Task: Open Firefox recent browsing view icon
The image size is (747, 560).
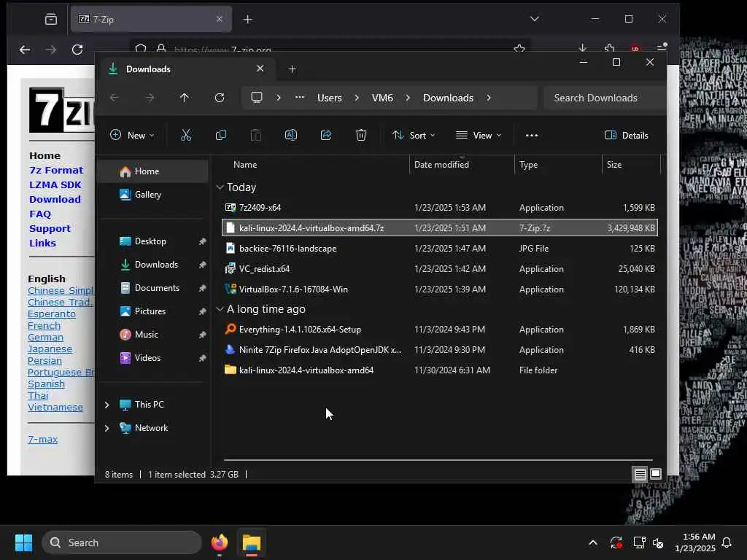Action: [x=51, y=19]
